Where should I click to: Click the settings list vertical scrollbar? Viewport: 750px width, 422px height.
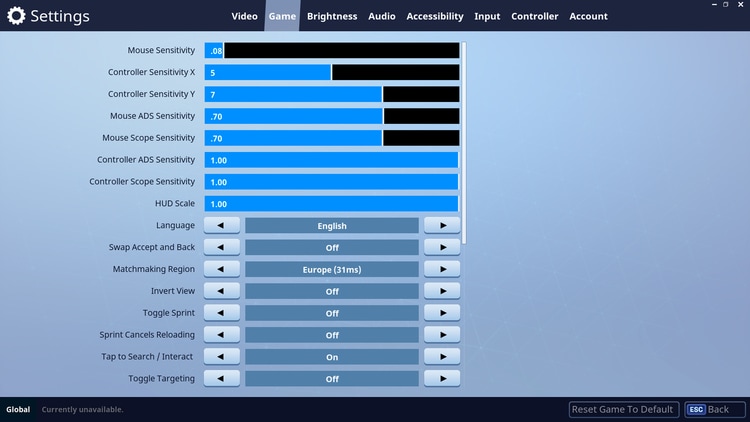click(464, 140)
